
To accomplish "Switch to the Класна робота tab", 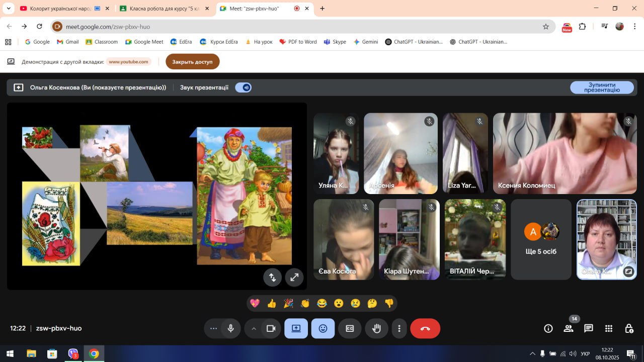I will 161,9.
